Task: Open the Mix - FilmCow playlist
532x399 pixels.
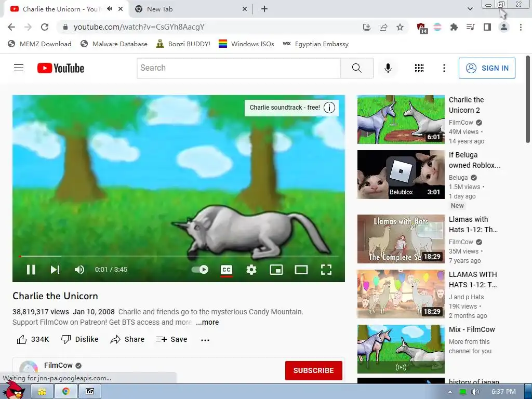Action: tap(401, 349)
